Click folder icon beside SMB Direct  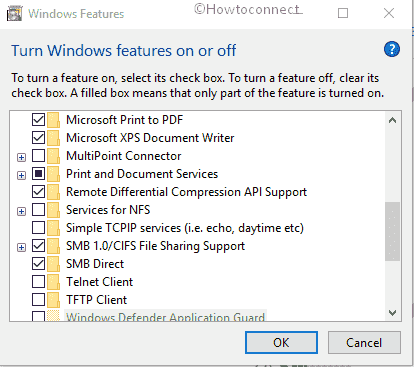53,264
